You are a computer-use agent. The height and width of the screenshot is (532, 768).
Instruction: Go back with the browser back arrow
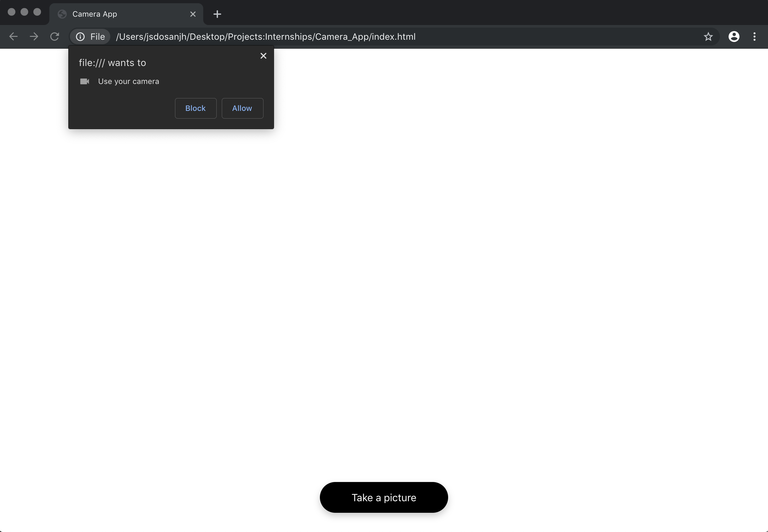pos(13,36)
